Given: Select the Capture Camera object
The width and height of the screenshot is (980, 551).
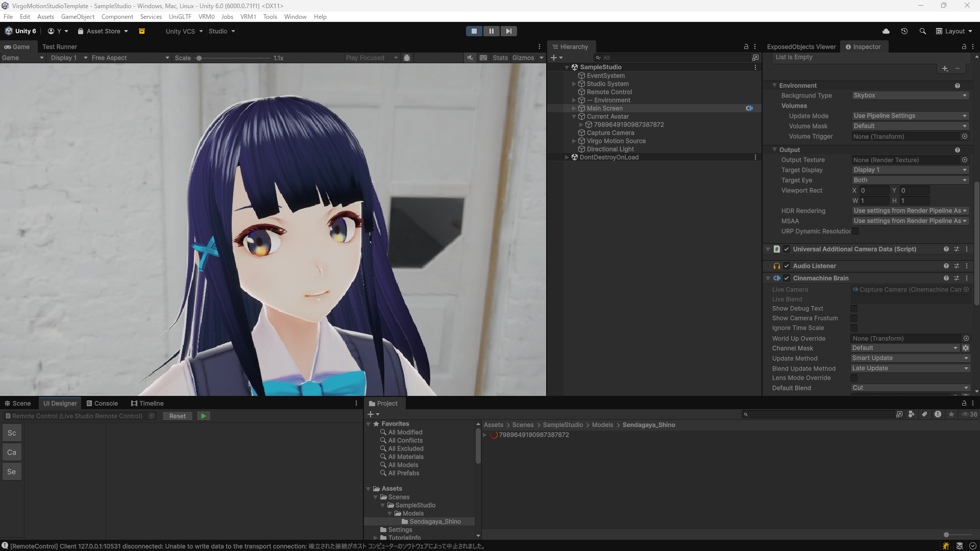Looking at the screenshot, I should [x=610, y=133].
